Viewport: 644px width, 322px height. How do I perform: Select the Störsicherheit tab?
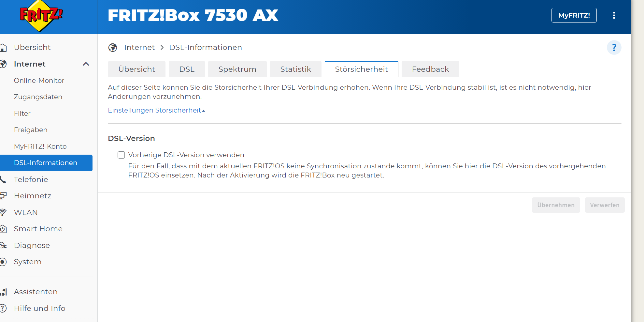coord(362,69)
